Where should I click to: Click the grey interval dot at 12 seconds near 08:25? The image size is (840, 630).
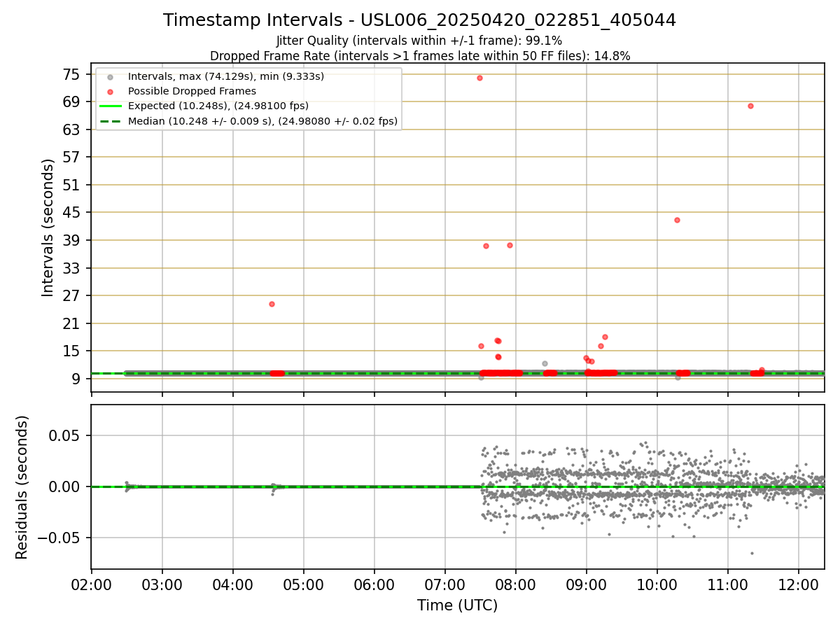tap(545, 363)
